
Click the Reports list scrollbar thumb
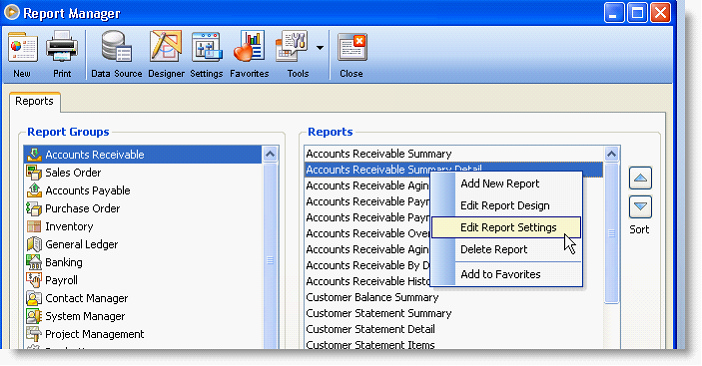(612, 234)
